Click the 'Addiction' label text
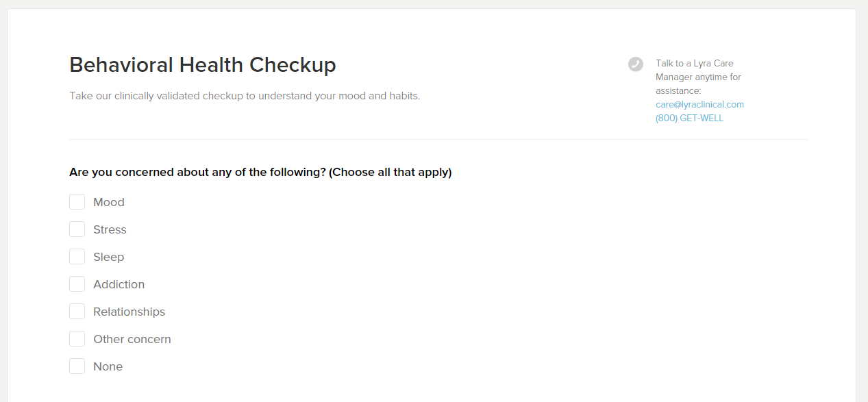This screenshot has width=868, height=402. click(x=119, y=284)
